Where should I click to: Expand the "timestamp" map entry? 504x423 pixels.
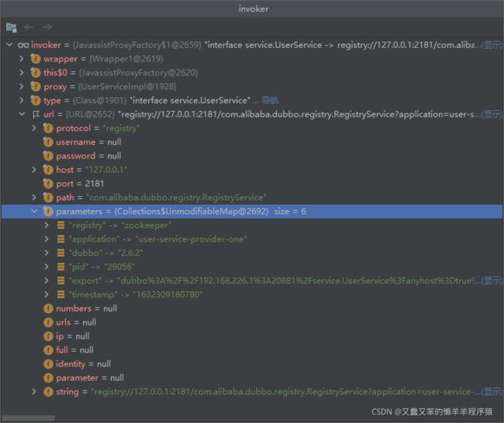pyautogui.click(x=47, y=294)
